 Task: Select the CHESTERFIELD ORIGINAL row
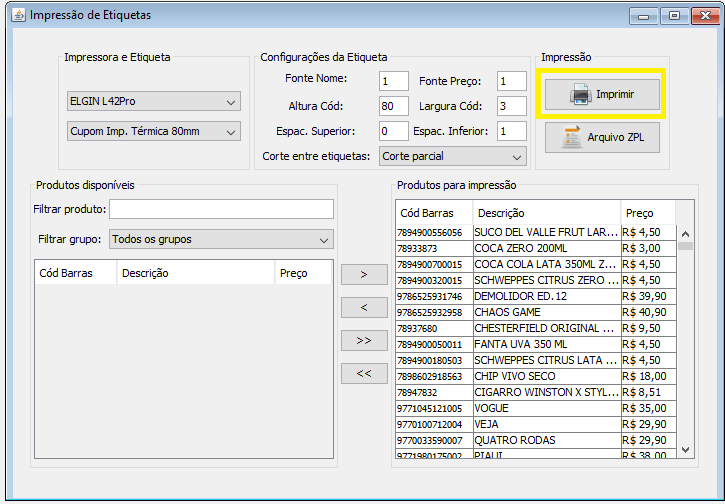(x=536, y=328)
